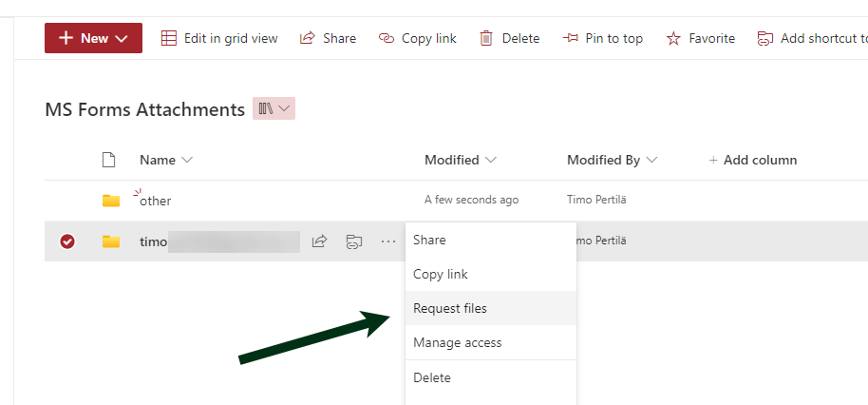Click the Add shortcut folder icon
This screenshot has height=405, width=868.
[x=764, y=38]
